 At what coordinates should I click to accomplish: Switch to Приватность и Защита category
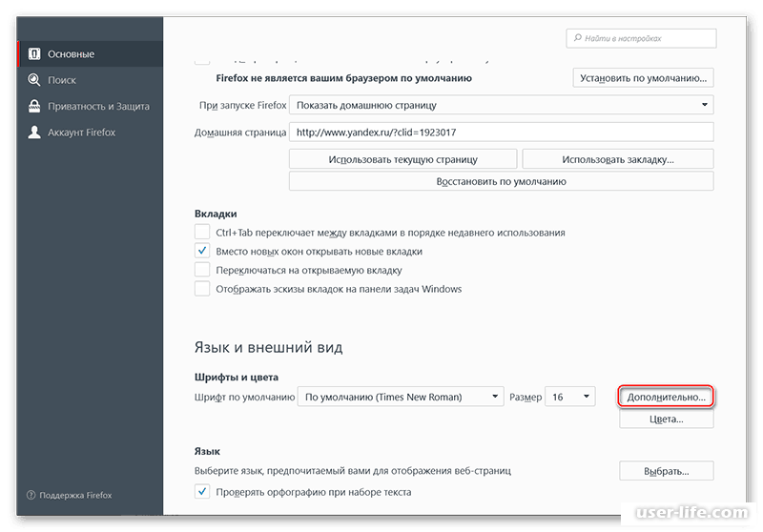pyautogui.click(x=90, y=106)
